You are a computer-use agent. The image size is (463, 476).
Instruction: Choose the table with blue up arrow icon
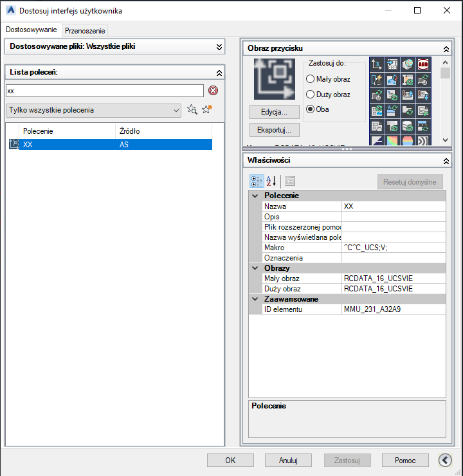coord(408,95)
